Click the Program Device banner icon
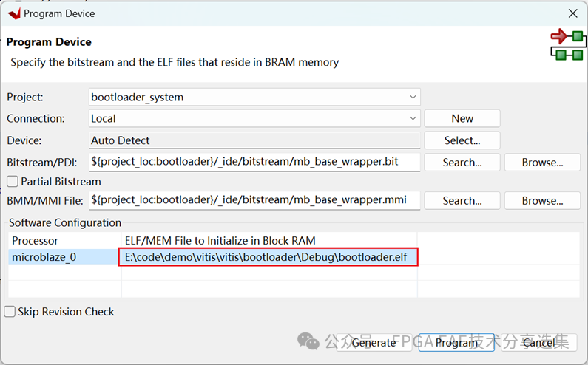This screenshot has height=365, width=588. 567,45
